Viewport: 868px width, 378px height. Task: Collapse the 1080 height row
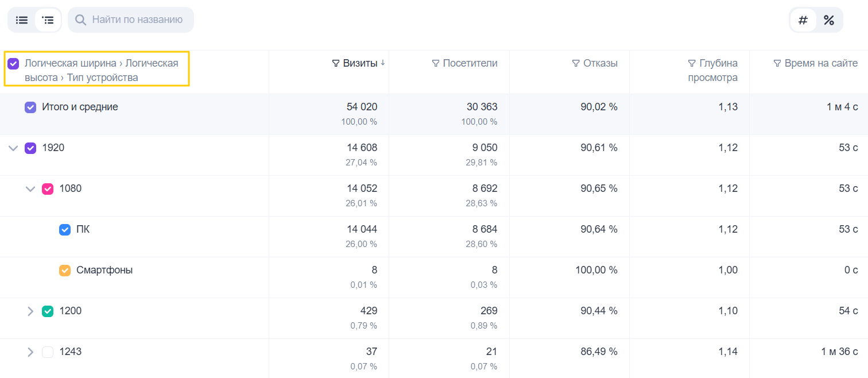click(x=30, y=189)
